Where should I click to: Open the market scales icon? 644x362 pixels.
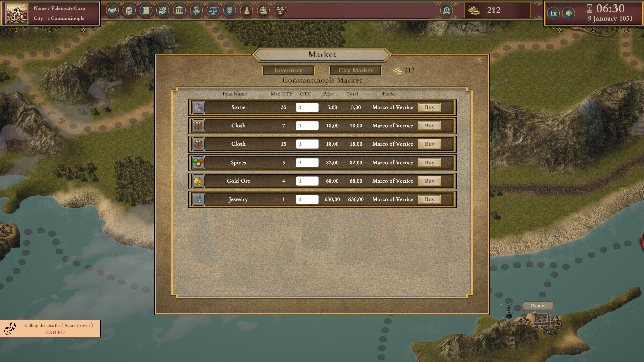point(213,10)
